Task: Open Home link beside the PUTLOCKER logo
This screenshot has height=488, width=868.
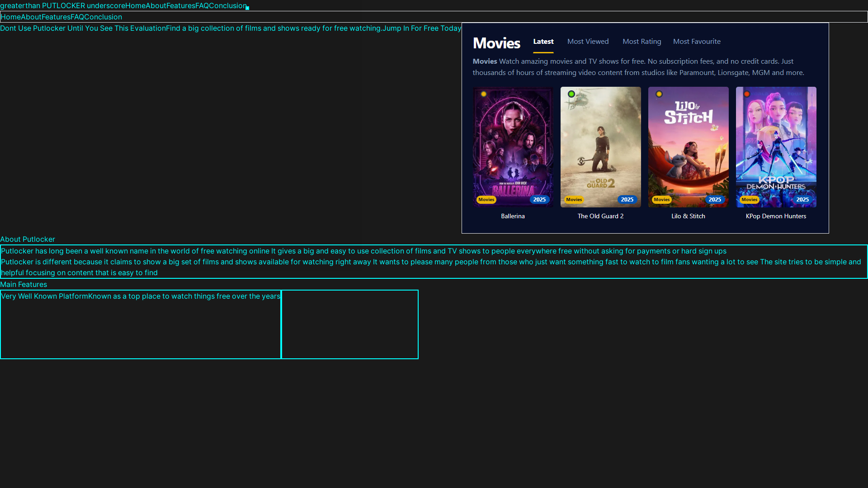Action: [135, 5]
